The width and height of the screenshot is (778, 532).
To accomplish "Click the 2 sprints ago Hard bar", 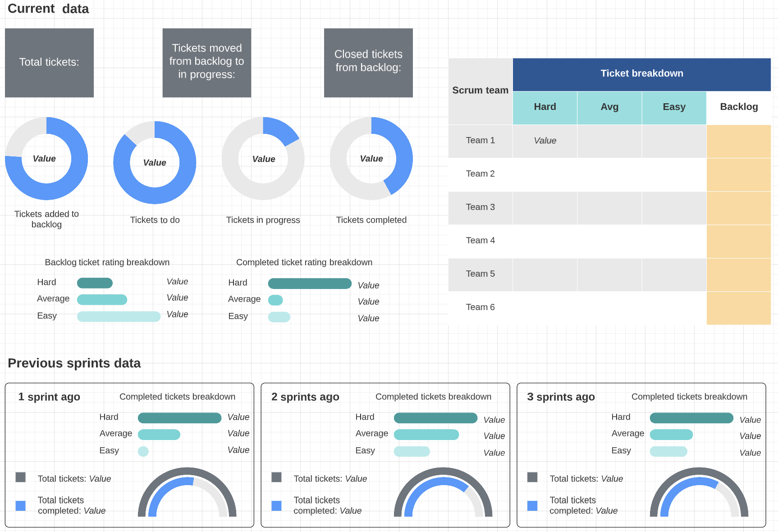I will pyautogui.click(x=435, y=418).
